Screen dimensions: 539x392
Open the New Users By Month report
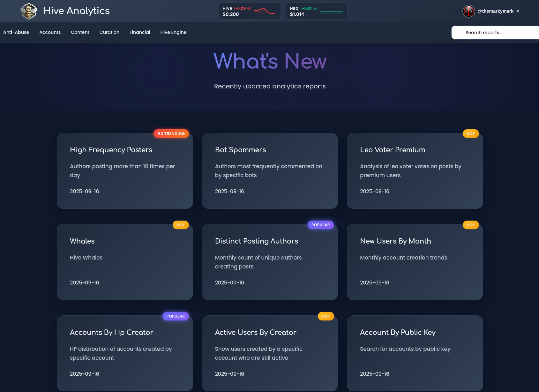pyautogui.click(x=415, y=262)
